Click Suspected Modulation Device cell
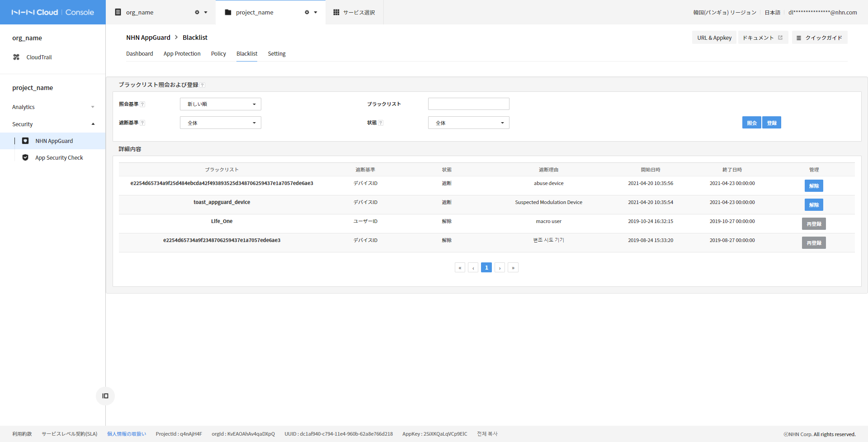Screen dimensions: 868x442 (549, 202)
